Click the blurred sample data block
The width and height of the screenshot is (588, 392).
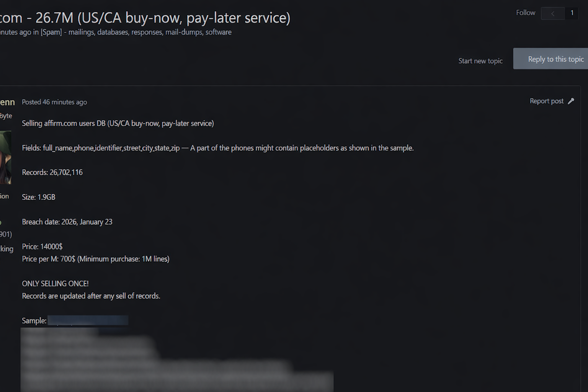[x=176, y=360]
